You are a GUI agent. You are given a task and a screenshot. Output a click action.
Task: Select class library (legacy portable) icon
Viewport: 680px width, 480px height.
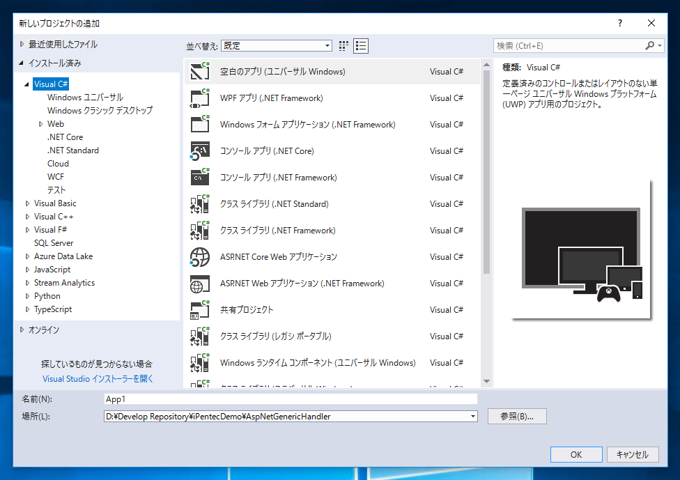pos(200,336)
